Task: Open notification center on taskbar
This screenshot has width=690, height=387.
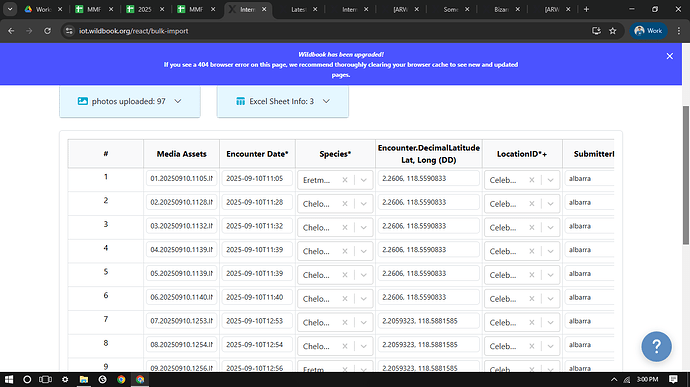Action: point(673,379)
